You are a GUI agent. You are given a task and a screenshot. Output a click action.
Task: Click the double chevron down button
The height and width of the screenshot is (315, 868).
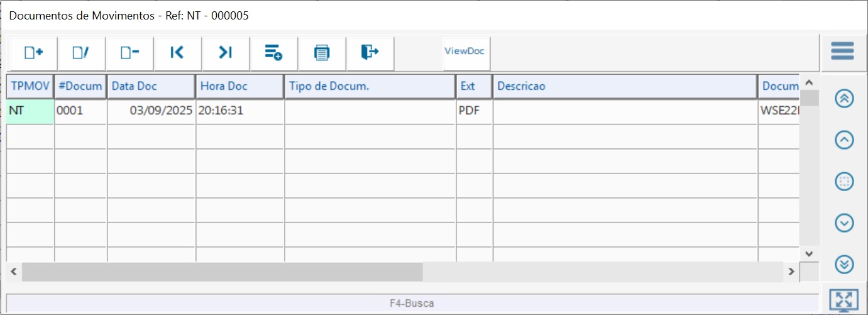pyautogui.click(x=844, y=264)
